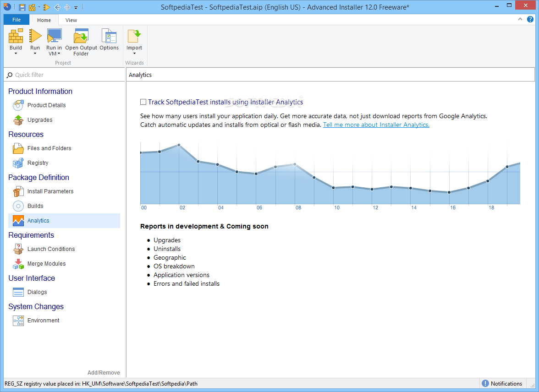
Task: Click the small Build icon in the title bar toolbar
Action: click(32, 7)
